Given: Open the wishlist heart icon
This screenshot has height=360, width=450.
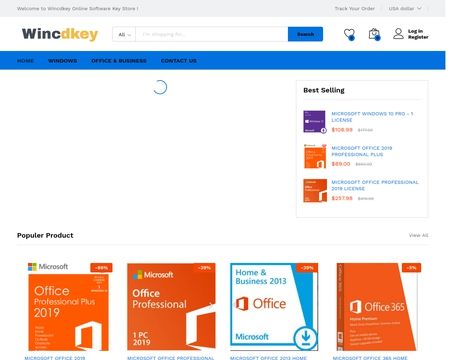Looking at the screenshot, I should [x=349, y=34].
